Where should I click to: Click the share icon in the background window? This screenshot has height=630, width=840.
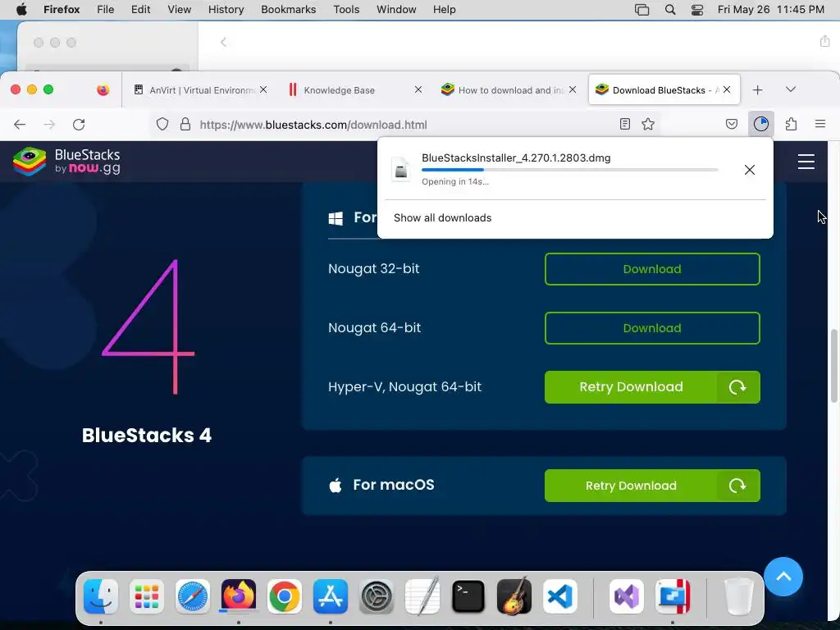coord(825,41)
